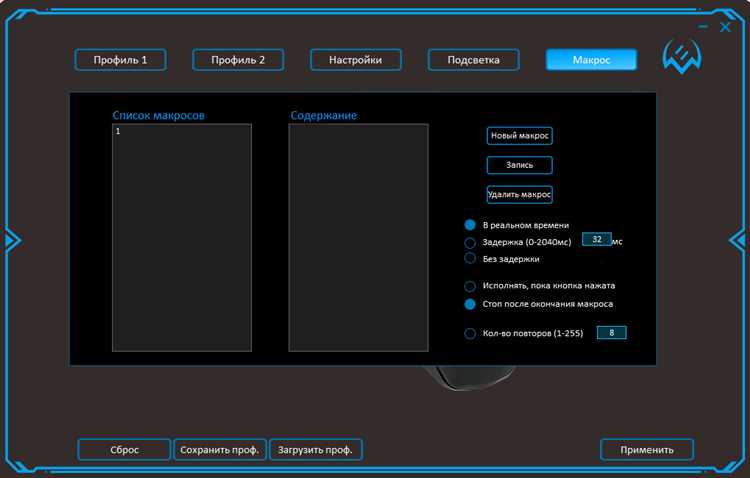Select macro 1 in Список макросов
750x478 pixels.
pos(182,131)
